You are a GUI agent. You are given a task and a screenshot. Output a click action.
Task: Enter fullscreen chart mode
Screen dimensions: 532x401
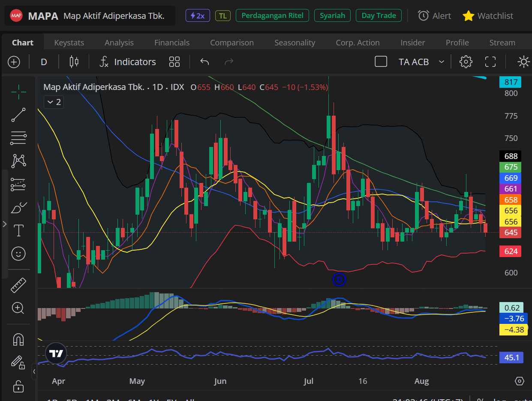pos(490,62)
